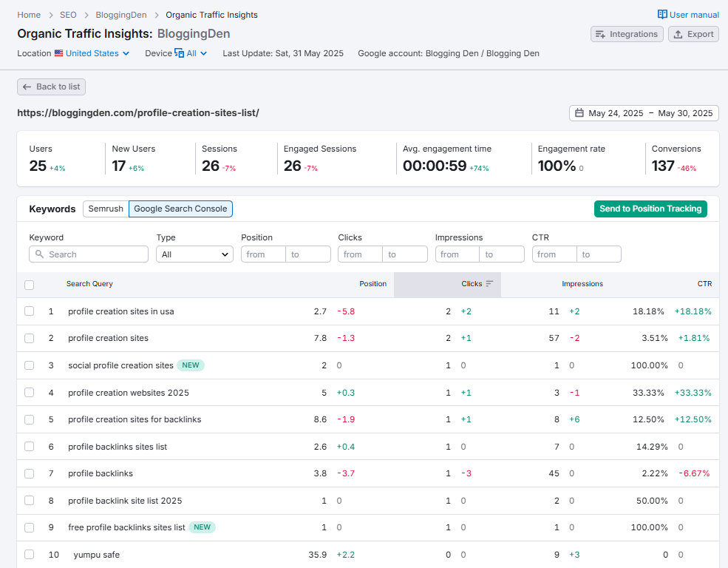Open the Integrations panel
Screen dimensions: 728x568
[626, 34]
